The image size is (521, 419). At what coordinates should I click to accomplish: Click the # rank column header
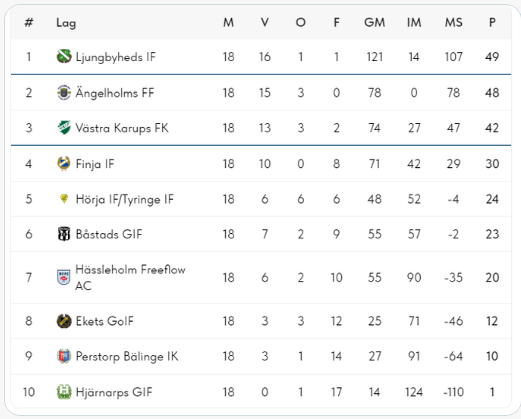pyautogui.click(x=29, y=22)
